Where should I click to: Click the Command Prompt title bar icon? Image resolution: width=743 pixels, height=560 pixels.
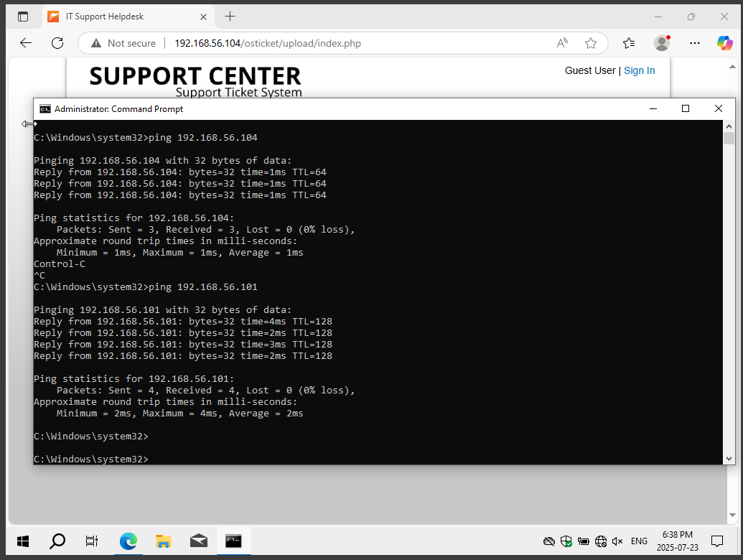tap(45, 109)
